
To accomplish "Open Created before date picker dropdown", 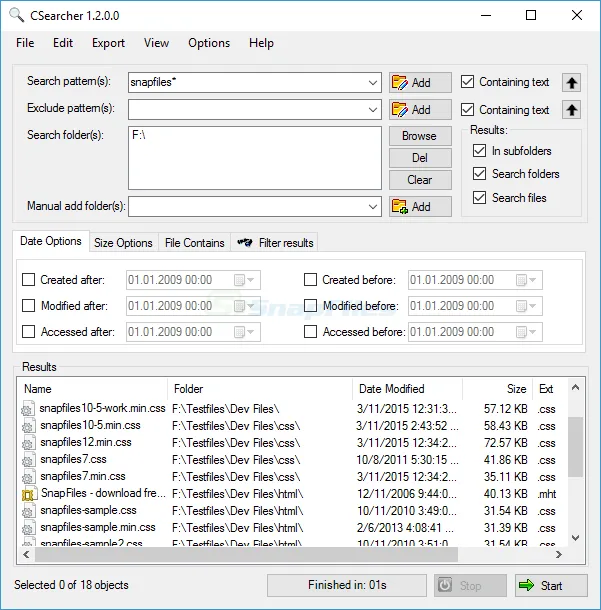I will click(x=533, y=280).
